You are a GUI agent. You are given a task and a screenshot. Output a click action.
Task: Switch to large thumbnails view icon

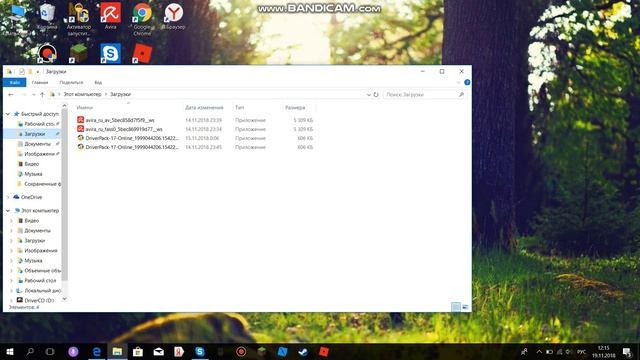(x=465, y=307)
